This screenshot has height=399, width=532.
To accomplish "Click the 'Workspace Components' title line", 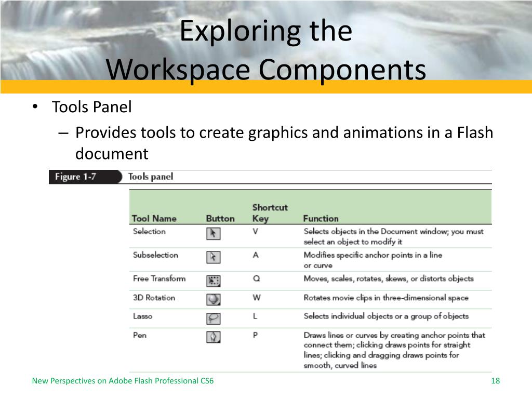I will (266, 69).
